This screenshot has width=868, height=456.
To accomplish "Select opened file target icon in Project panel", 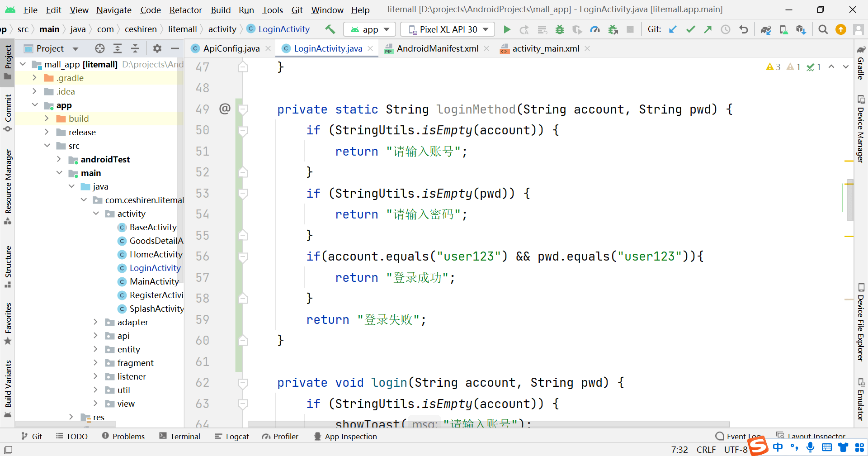I will point(100,48).
